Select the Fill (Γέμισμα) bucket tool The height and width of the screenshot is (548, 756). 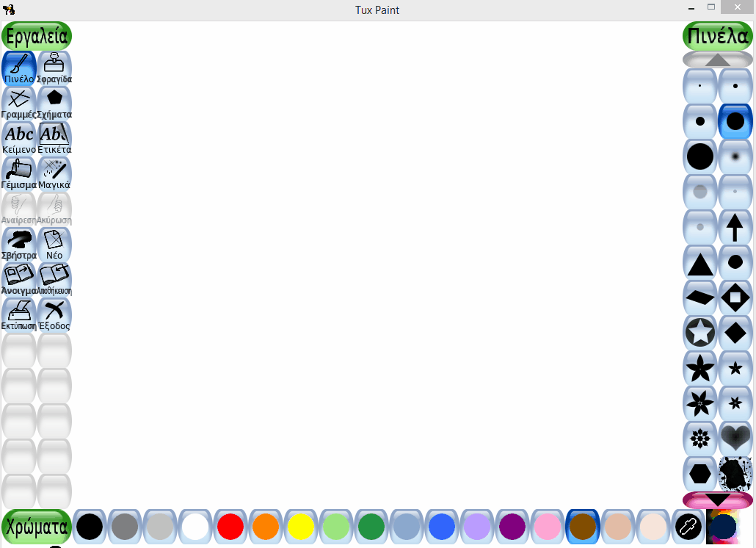click(19, 173)
